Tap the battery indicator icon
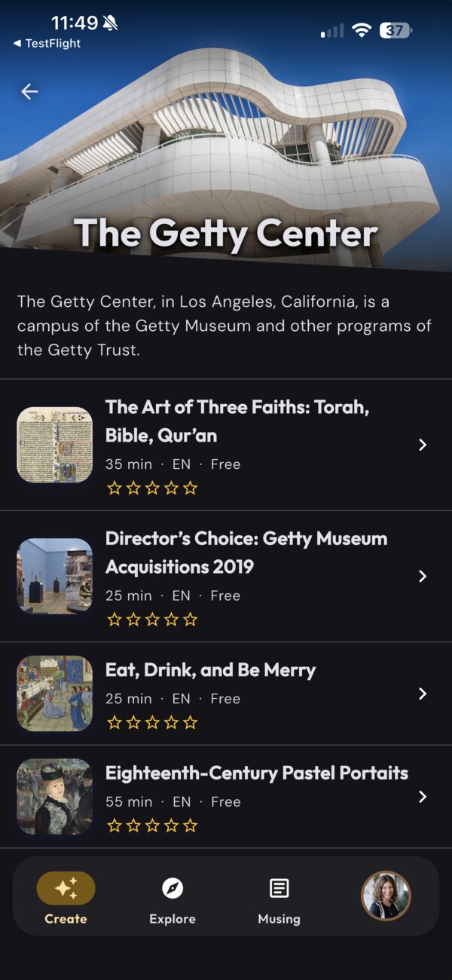Screen dimensions: 452x980 point(396,30)
